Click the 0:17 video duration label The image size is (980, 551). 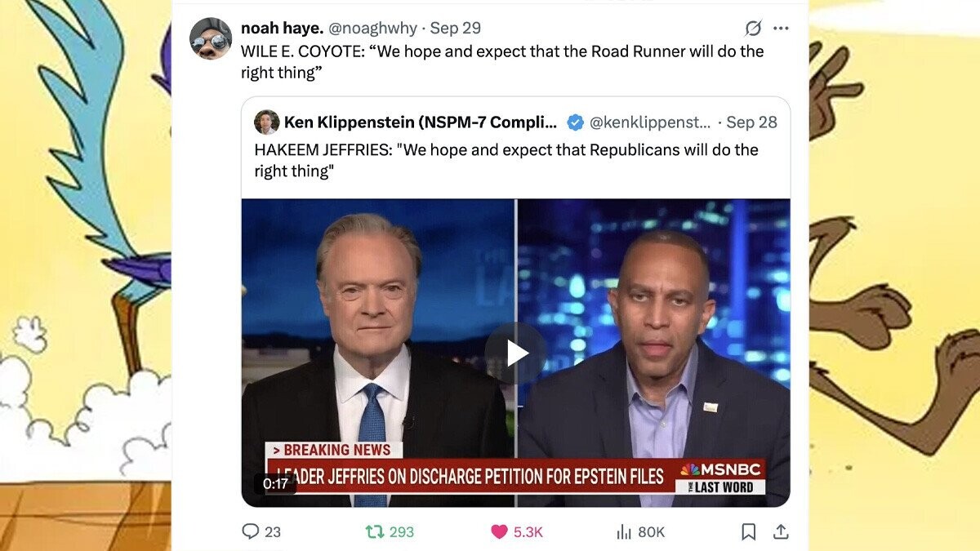pyautogui.click(x=275, y=483)
